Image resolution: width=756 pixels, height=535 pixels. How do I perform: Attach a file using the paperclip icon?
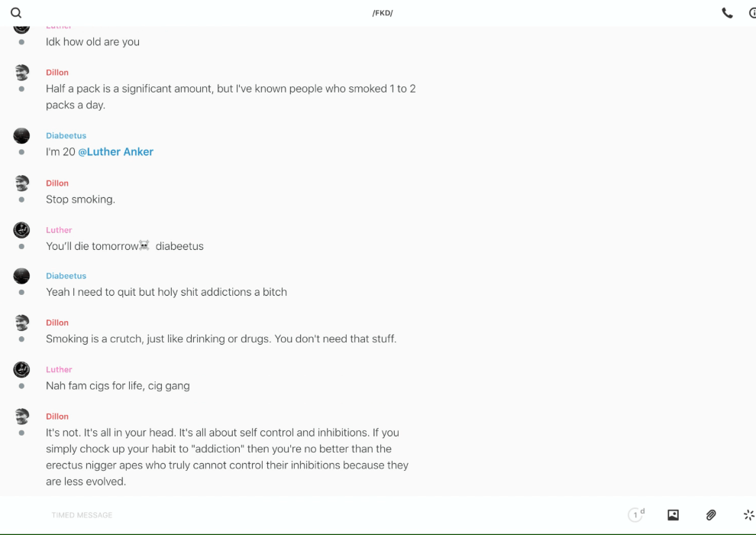tap(711, 515)
